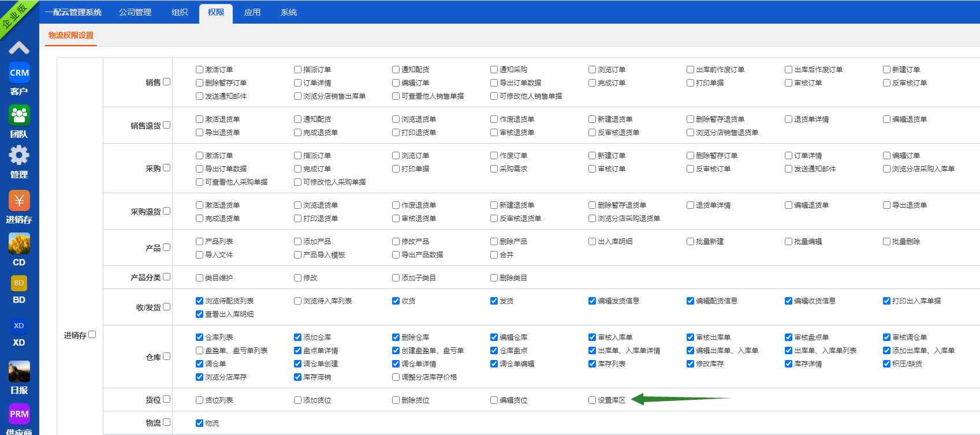Click the 物流权限设置 sub-tab link

71,35
